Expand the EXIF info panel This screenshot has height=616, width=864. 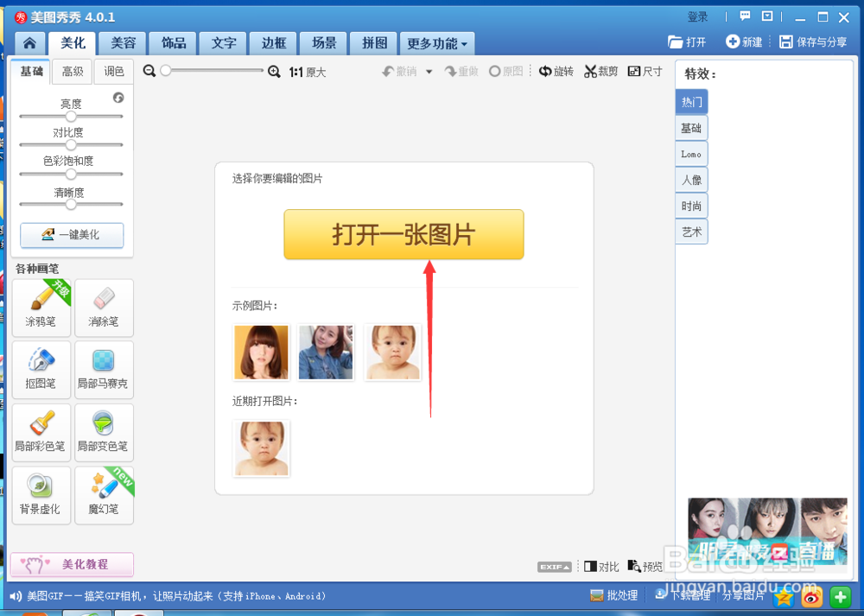[554, 566]
